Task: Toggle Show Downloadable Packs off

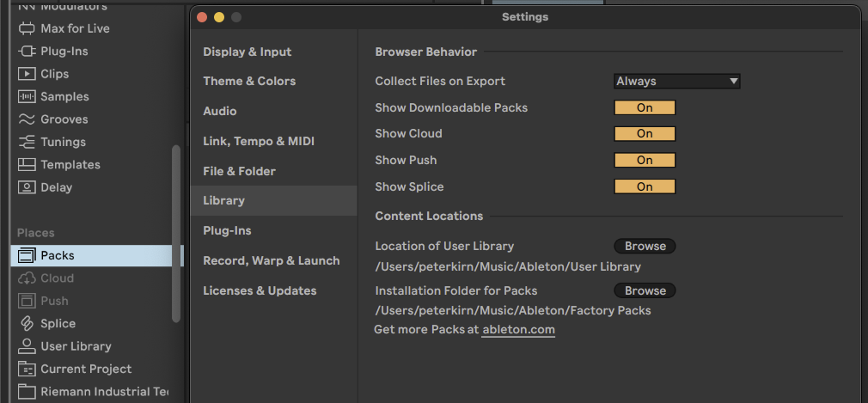Action: pos(645,107)
